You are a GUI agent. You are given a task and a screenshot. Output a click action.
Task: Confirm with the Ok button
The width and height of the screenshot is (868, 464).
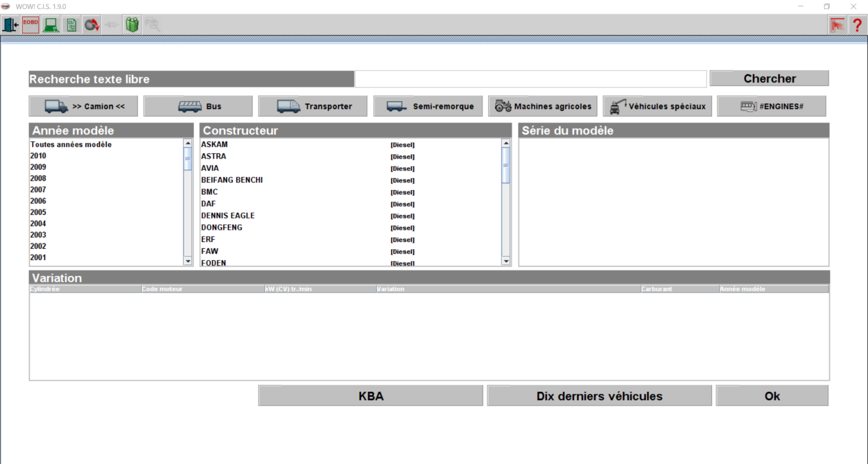pos(772,396)
